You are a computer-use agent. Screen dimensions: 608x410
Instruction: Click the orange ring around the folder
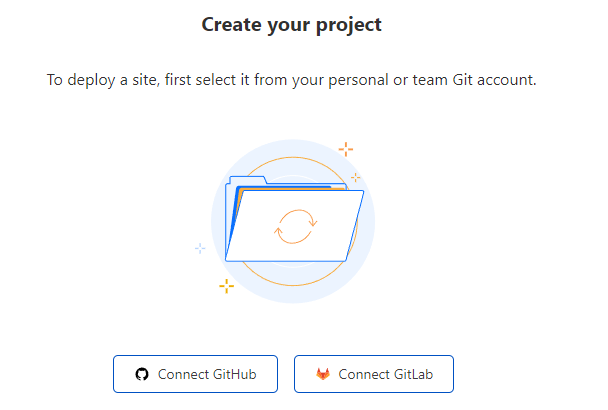pos(294,281)
